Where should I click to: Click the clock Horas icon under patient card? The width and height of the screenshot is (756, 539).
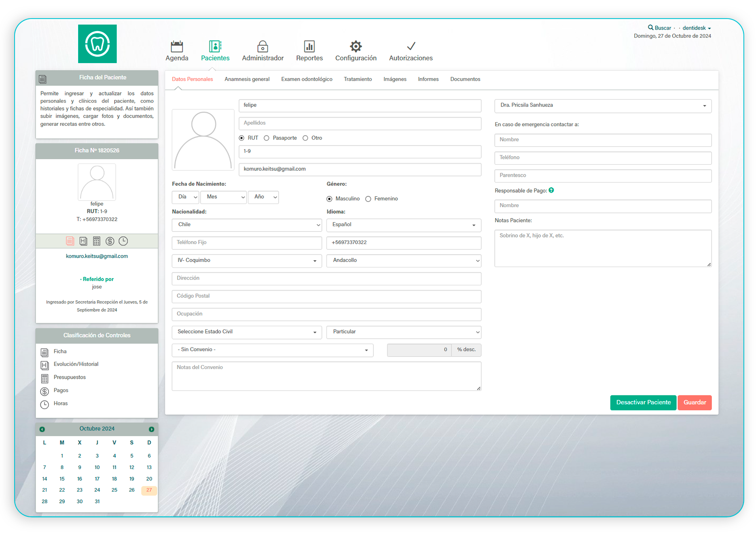[x=123, y=241]
